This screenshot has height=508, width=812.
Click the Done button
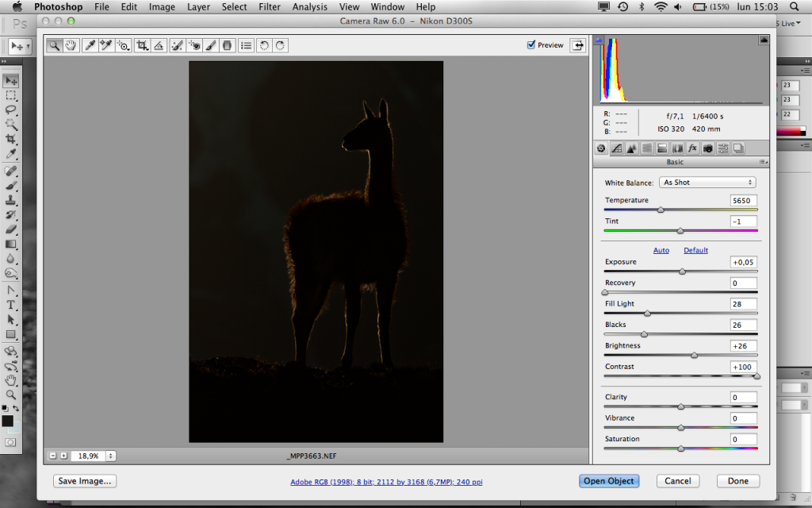point(738,481)
